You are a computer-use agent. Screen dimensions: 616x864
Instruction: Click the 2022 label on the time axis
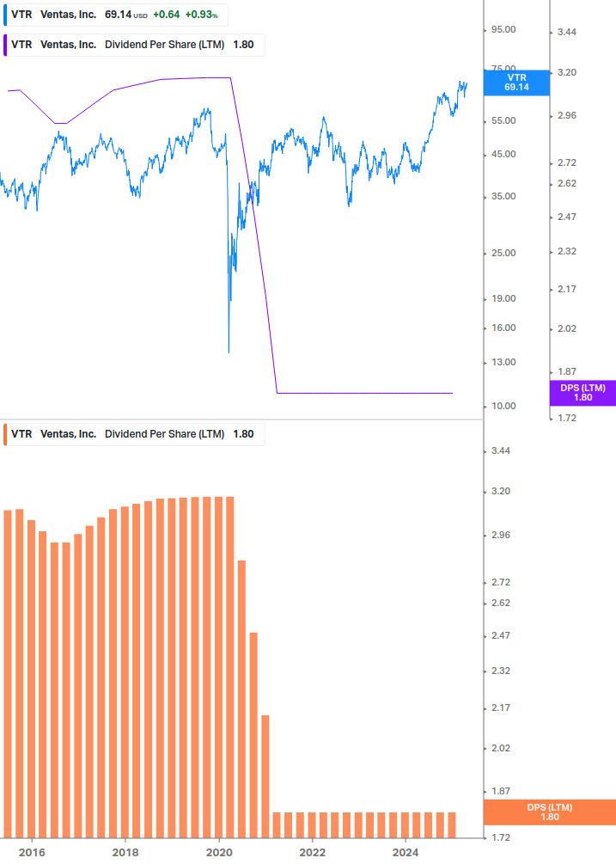pyautogui.click(x=312, y=853)
